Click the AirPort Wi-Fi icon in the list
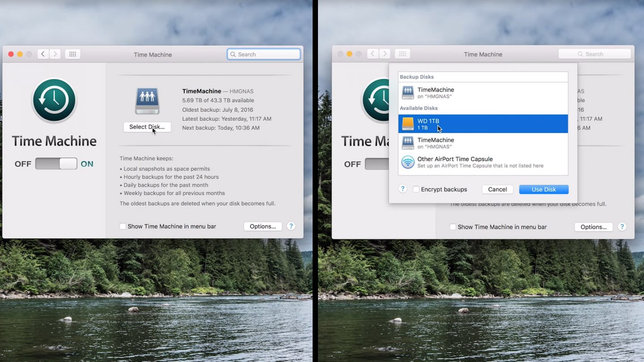This screenshot has width=644, height=362. pos(408,162)
